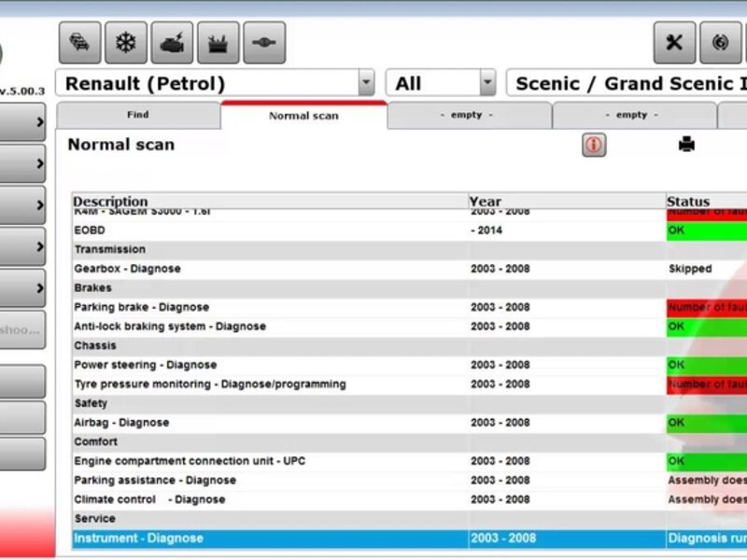The height and width of the screenshot is (560, 747).
Task: Print the scan using the printer icon
Action: point(686,145)
